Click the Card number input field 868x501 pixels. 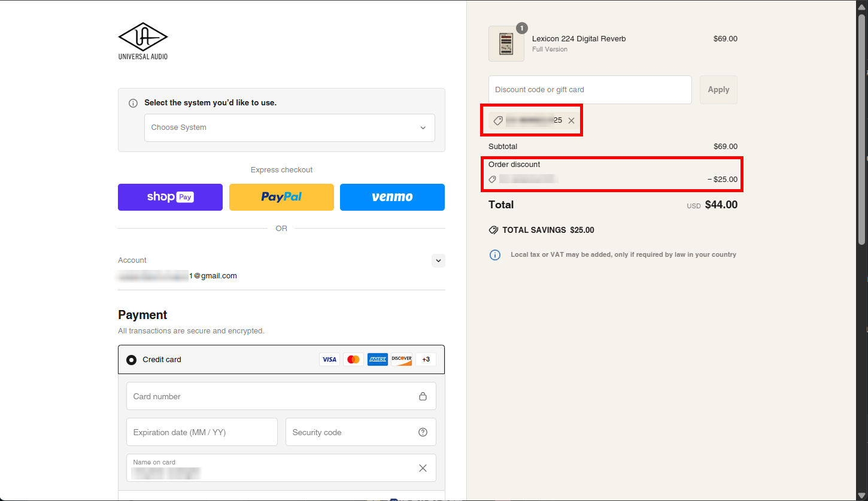pos(272,396)
